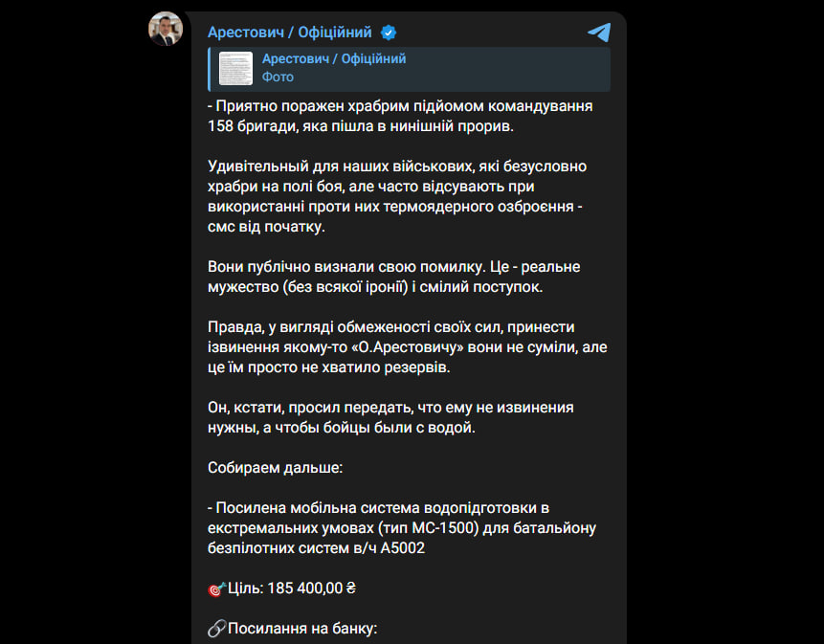Click the Telegram paper plane logo
Viewport: 824px width, 644px height.
coord(599,33)
